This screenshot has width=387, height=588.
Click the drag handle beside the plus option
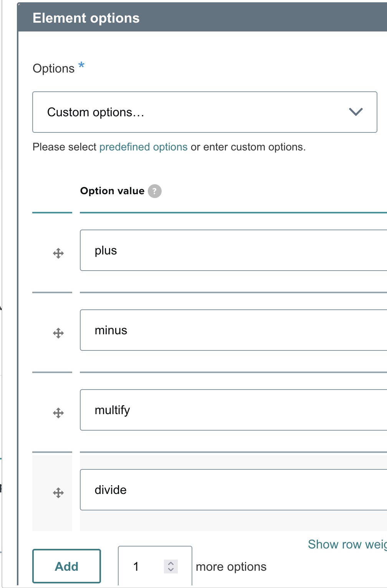click(x=58, y=253)
